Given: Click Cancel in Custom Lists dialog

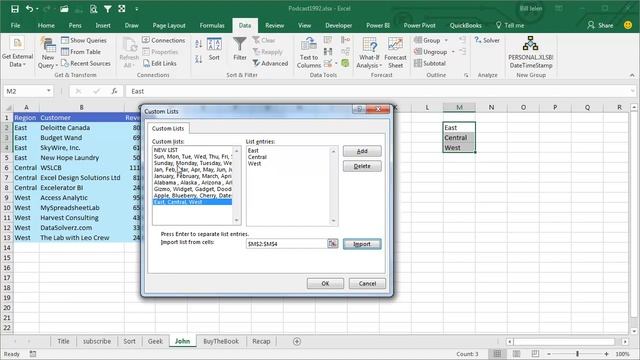Looking at the screenshot, I should pos(367,283).
